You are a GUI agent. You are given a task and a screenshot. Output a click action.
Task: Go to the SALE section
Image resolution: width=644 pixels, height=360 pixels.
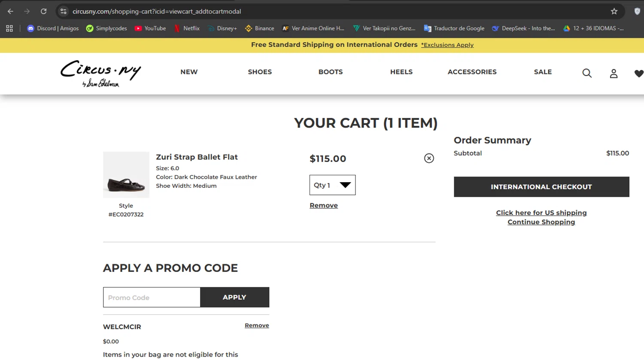(543, 72)
